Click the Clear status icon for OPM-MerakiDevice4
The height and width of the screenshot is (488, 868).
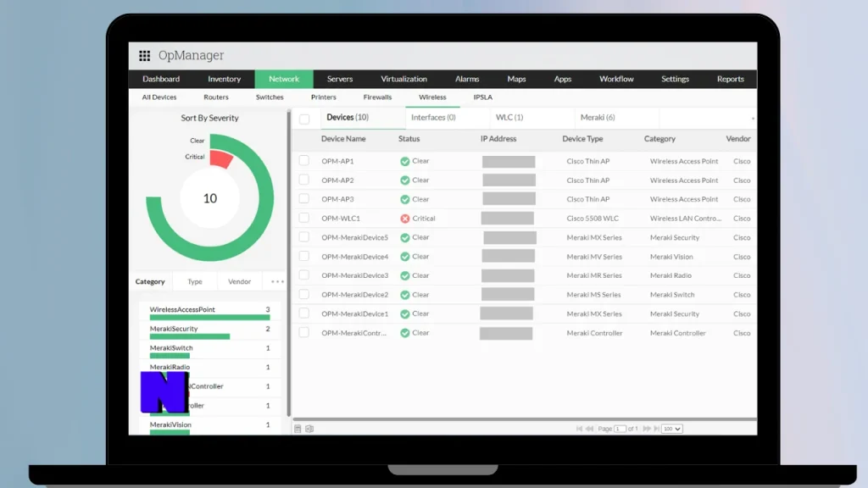click(404, 257)
